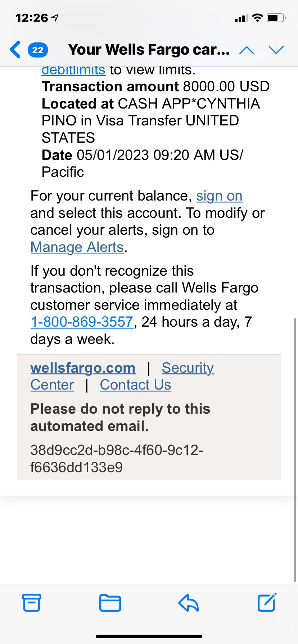Image resolution: width=298 pixels, height=644 pixels.
Task: Open the debitlimits link
Action: 73,70
